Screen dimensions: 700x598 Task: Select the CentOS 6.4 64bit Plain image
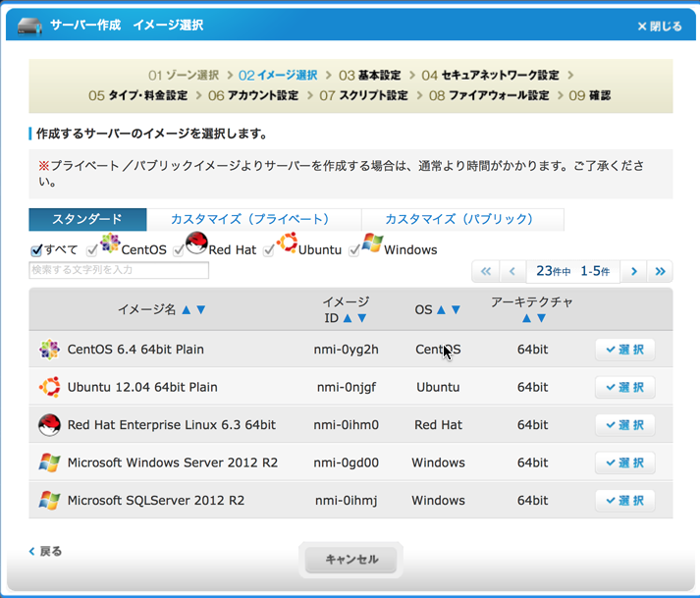pos(625,350)
